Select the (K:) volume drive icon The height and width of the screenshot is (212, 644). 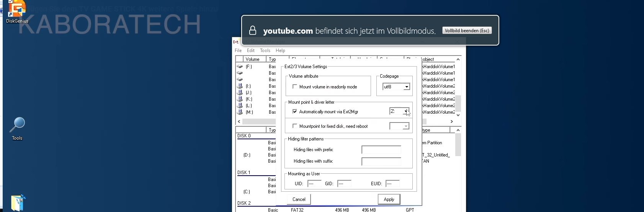pyautogui.click(x=240, y=99)
